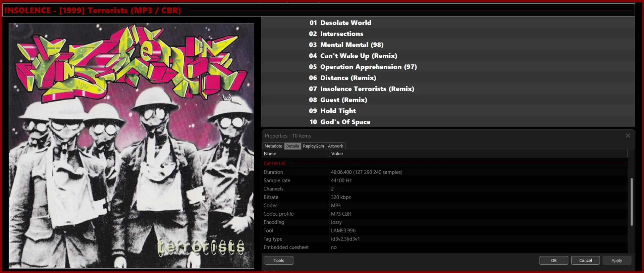Select track 10 God's Of Space

click(448, 122)
